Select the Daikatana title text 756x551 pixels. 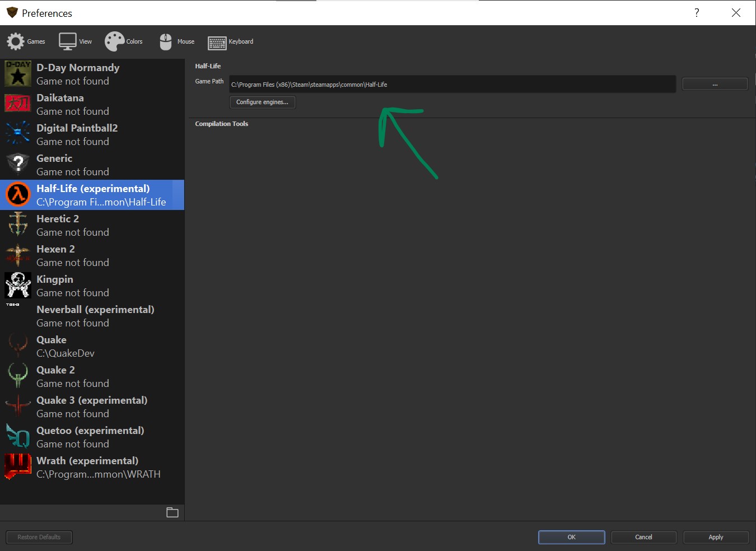coord(60,98)
